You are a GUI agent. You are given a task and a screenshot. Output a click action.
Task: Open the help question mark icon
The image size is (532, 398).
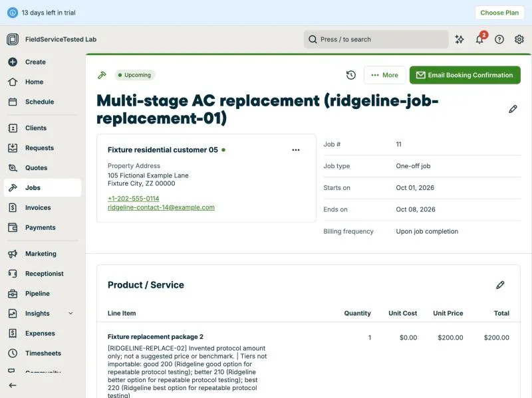tap(499, 39)
